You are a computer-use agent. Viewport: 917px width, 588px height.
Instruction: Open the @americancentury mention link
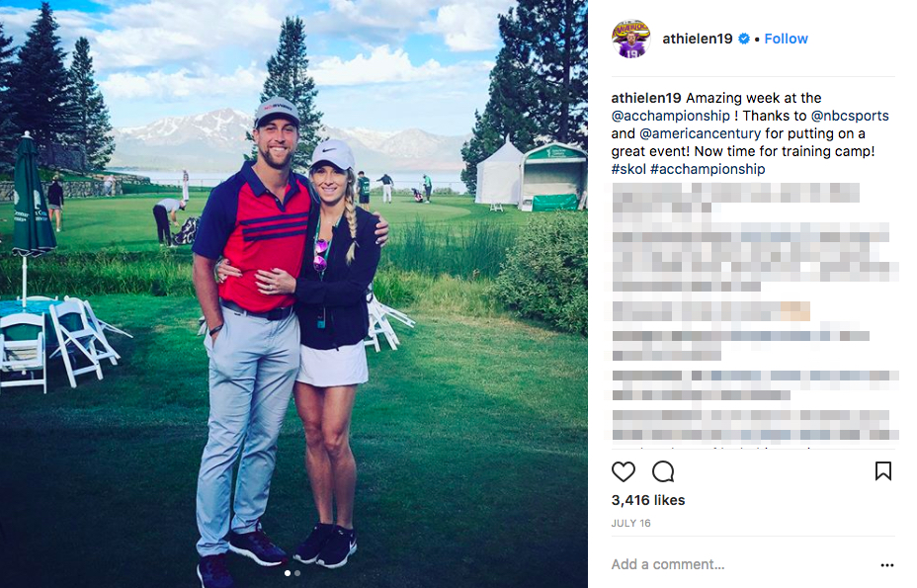[700, 133]
